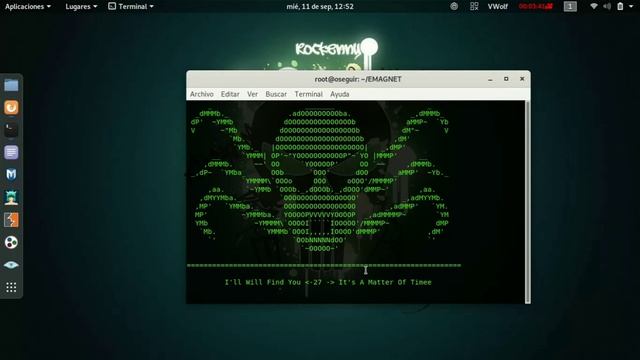The width and height of the screenshot is (640, 360).
Task: Expand the system menu arrow at top right
Action: pyautogui.click(x=631, y=6)
